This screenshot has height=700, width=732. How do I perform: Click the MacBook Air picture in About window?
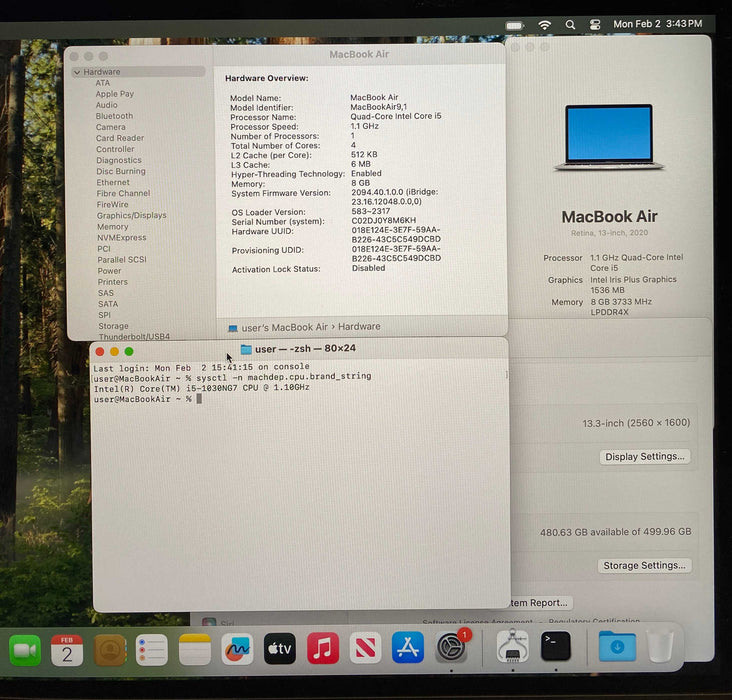(609, 137)
